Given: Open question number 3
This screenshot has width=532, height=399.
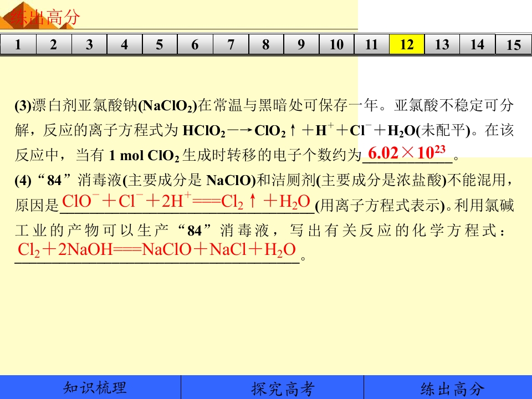Looking at the screenshot, I should pyautogui.click(x=89, y=44).
